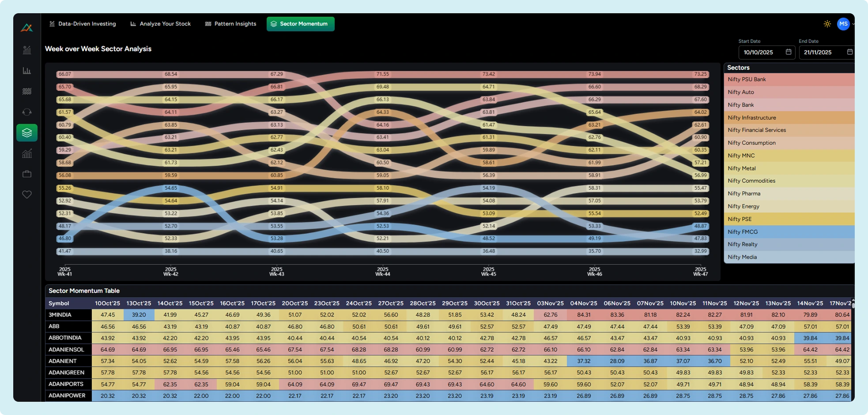Viewport: 868px width, 415px height.
Task: Select the Nifty Media color band in legend
Action: (789, 257)
